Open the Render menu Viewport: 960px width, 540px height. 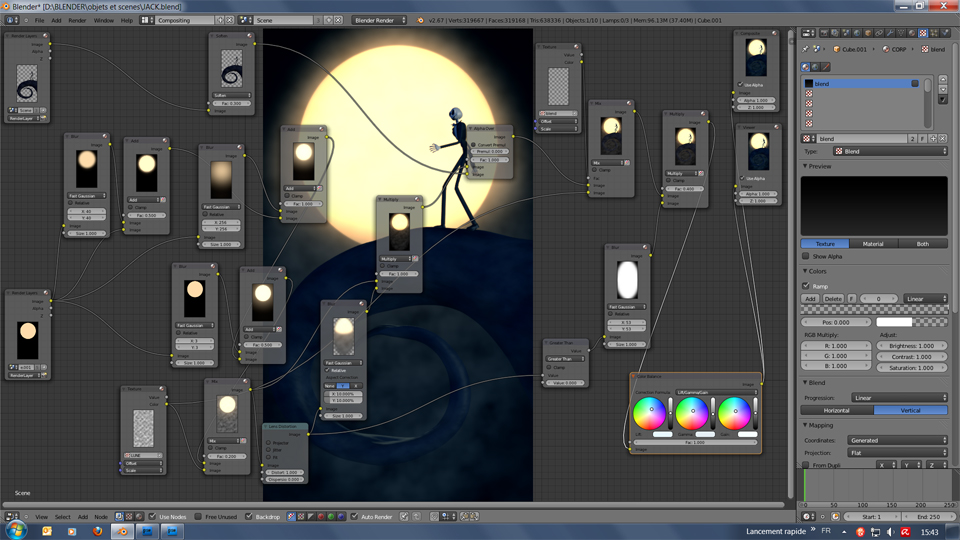(x=77, y=20)
